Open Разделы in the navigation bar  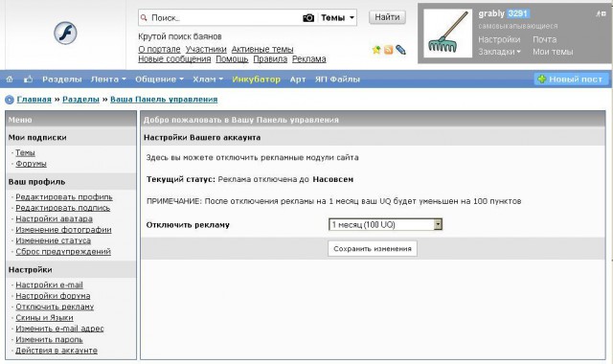coord(61,80)
